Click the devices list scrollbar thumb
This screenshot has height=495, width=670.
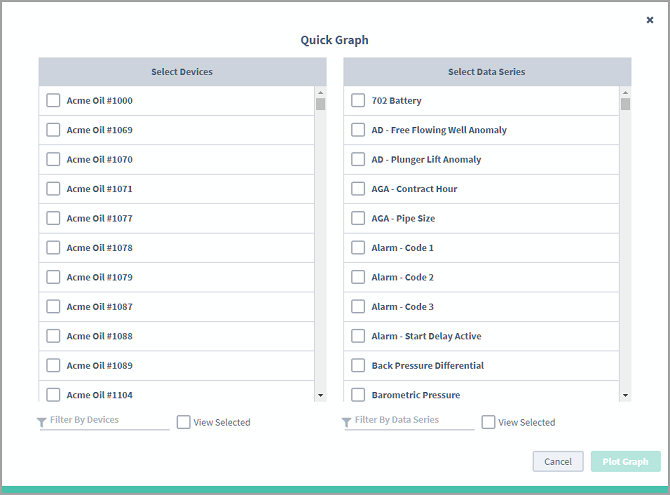pos(320,104)
